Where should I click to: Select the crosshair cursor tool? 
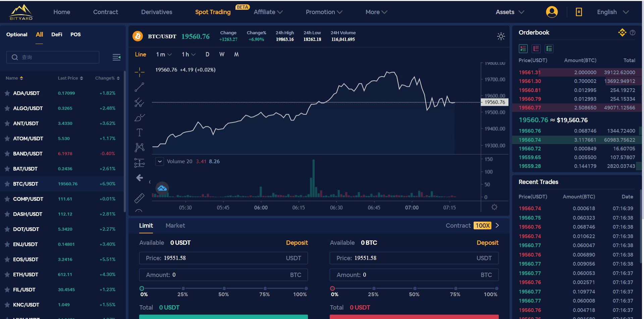(x=140, y=72)
